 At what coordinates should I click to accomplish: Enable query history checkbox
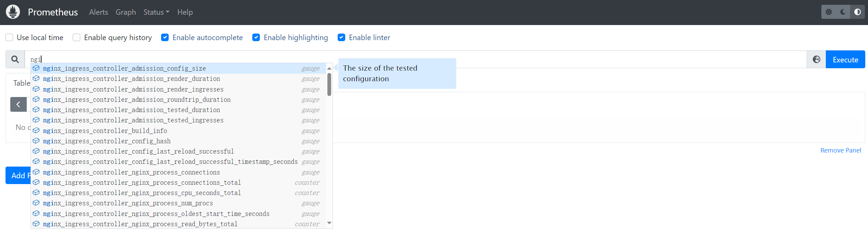tap(76, 37)
